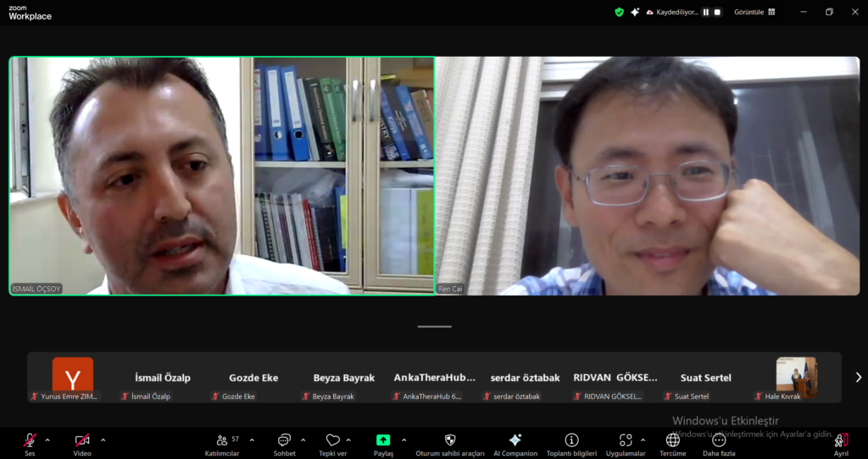Expand arrow beside Uygulamalar
Image resolution: width=868 pixels, height=459 pixels.
[643, 440]
